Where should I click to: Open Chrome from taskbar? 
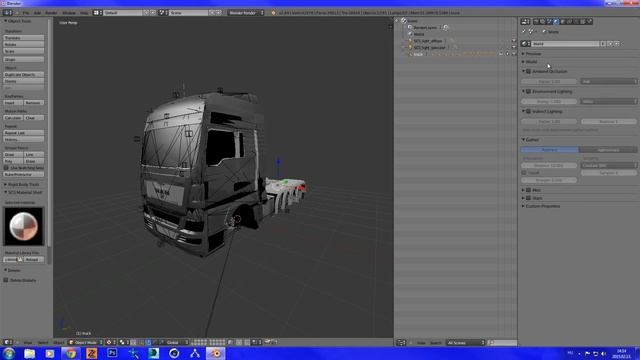click(71, 353)
